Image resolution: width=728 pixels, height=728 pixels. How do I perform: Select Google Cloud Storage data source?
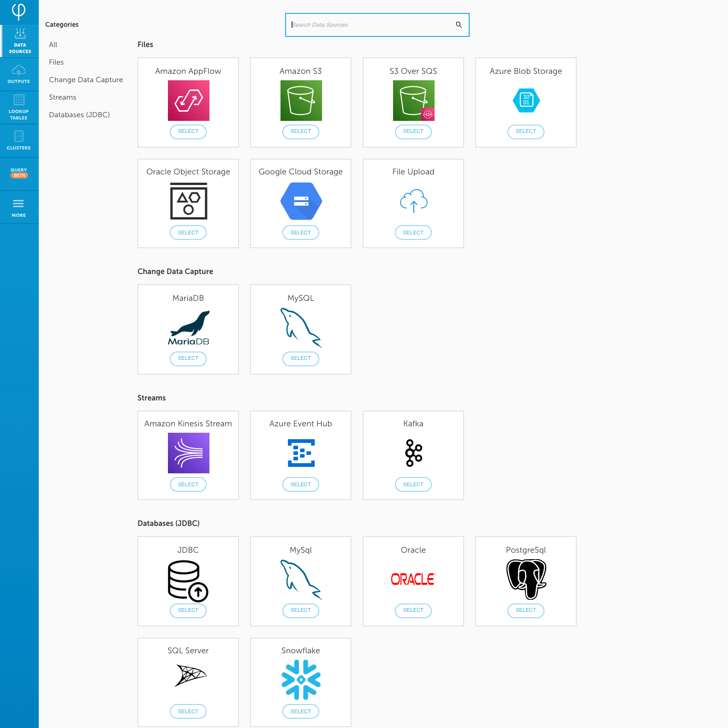coord(301,233)
